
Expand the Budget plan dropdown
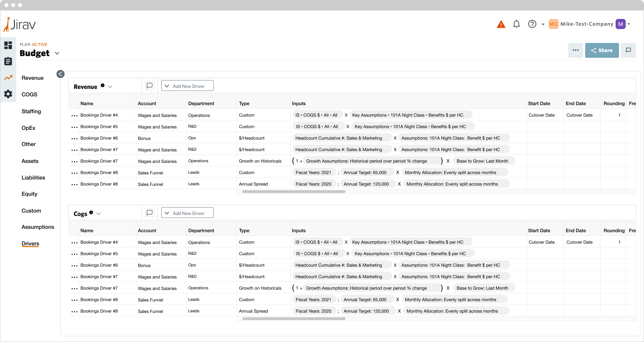(57, 53)
